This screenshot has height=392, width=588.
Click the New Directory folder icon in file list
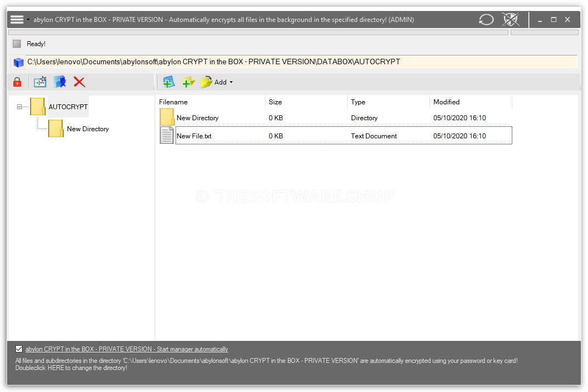click(167, 117)
